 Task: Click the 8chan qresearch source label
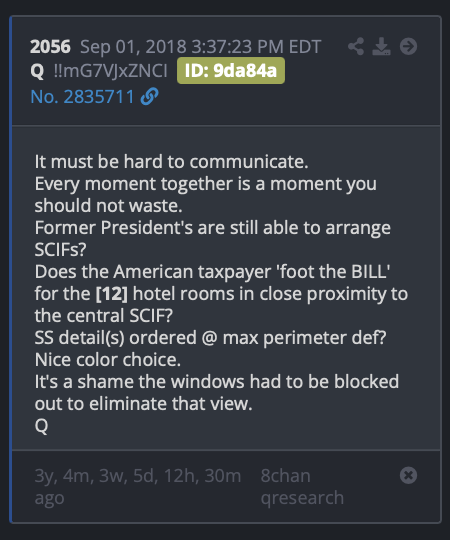pos(302,487)
